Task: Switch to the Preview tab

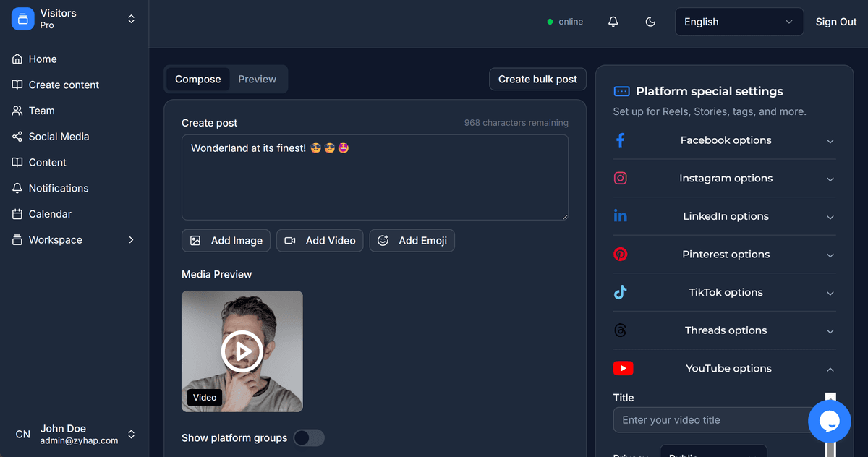Action: click(x=258, y=80)
